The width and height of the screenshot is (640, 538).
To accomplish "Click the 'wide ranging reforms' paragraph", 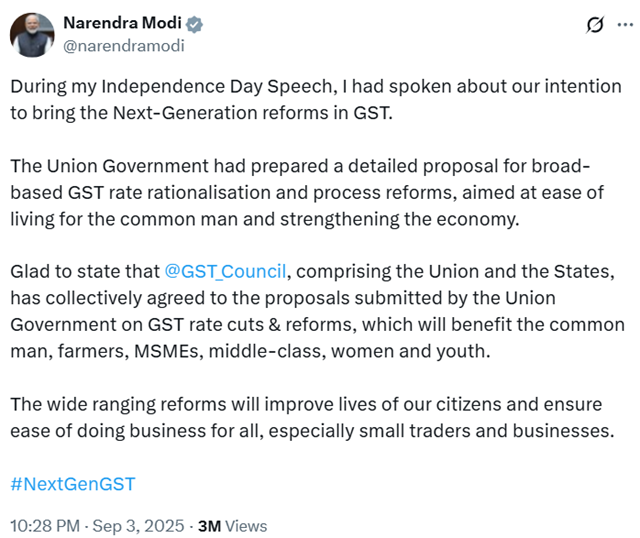I will click(x=312, y=418).
